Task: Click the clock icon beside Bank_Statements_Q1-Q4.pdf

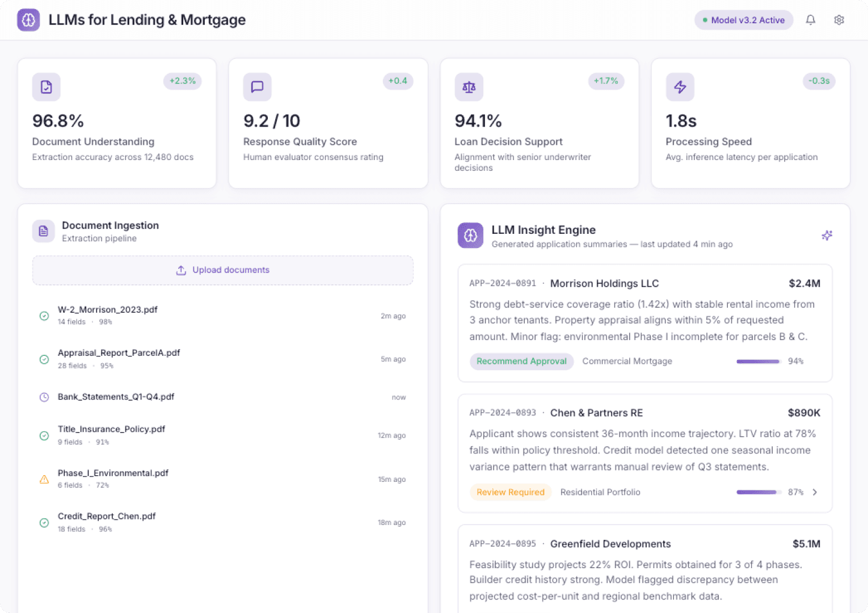Action: [x=44, y=397]
